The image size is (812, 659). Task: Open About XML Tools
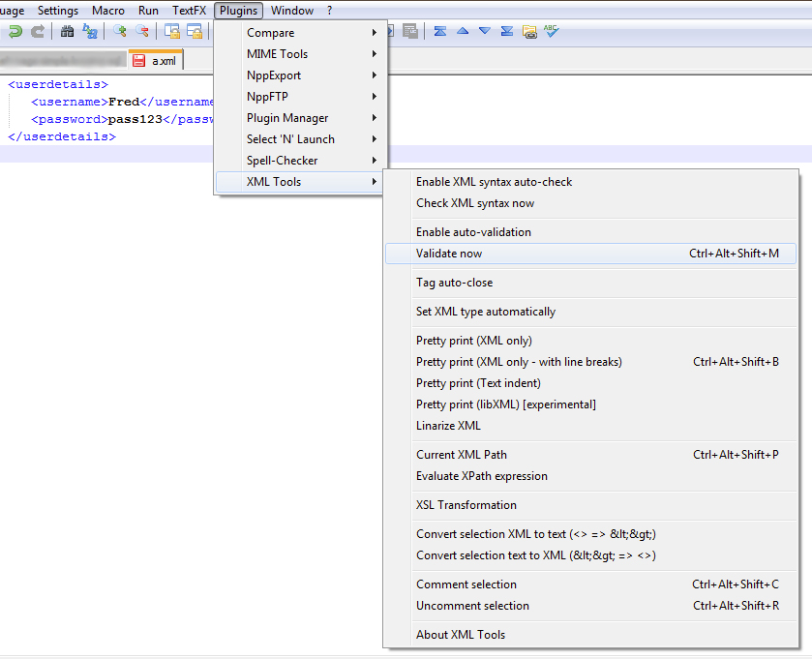tap(460, 635)
